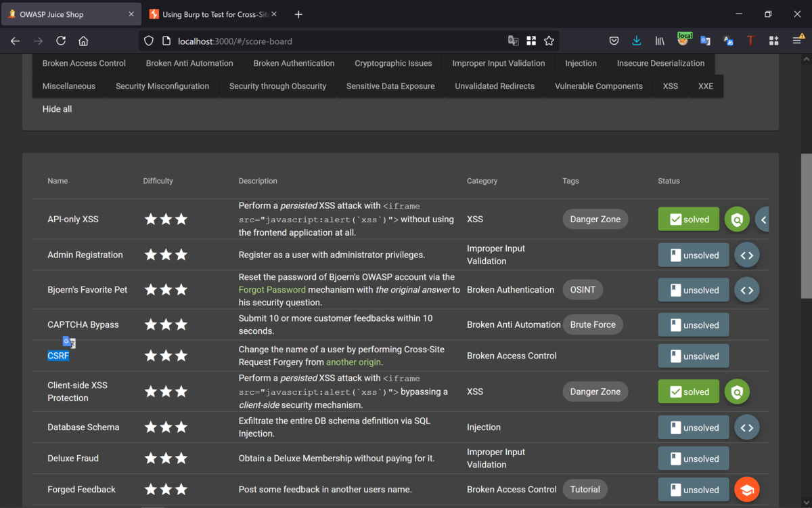The image size is (812, 508).
Task: Toggle Cryptographic Issues category filter
Action: coord(393,63)
